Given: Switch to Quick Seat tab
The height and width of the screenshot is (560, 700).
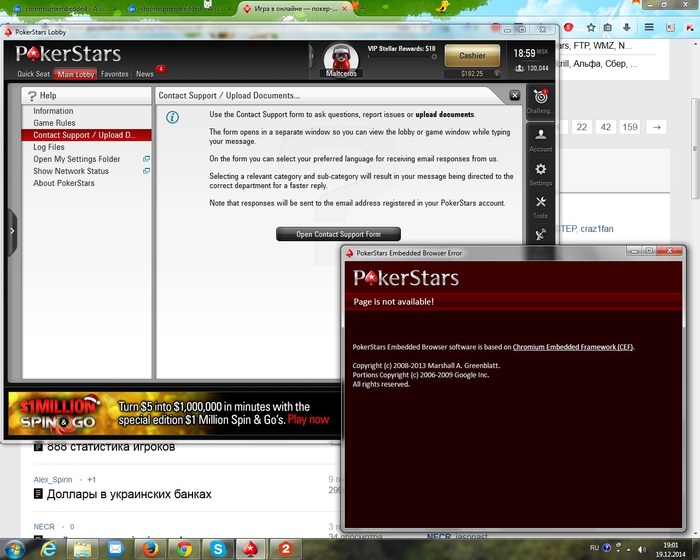Looking at the screenshot, I should click(x=33, y=74).
